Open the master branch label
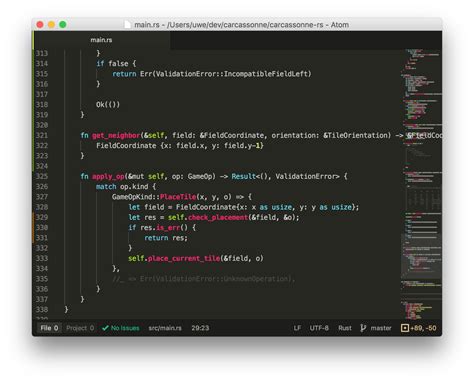Screen dimensions: 474x382 [x=381, y=328]
